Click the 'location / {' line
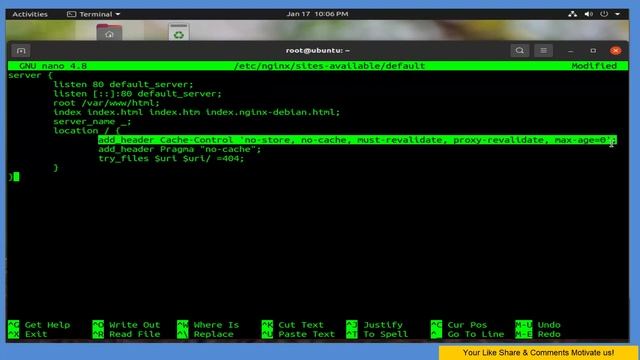This screenshot has height=360, width=640. click(87, 131)
